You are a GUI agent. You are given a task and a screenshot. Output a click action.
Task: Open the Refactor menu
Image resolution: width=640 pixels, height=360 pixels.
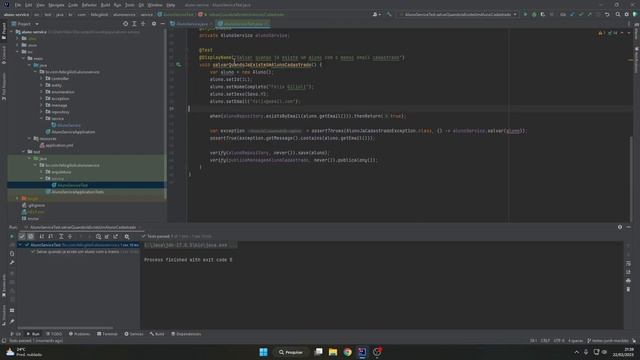pos(89,5)
